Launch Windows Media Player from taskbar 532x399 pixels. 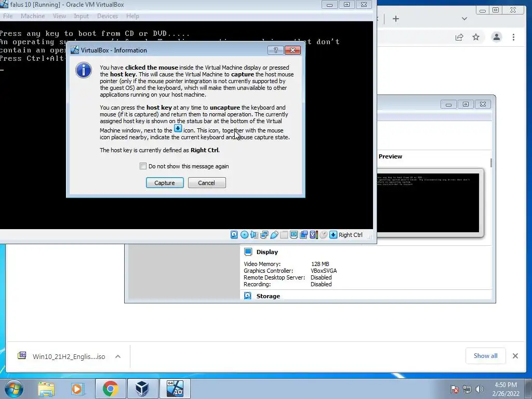[78, 389]
